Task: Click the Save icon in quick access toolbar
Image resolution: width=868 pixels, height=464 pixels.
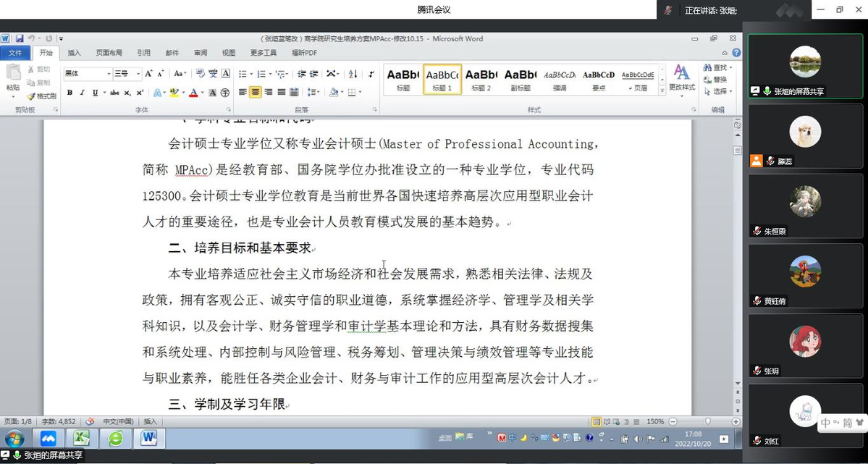Action: click(20, 38)
